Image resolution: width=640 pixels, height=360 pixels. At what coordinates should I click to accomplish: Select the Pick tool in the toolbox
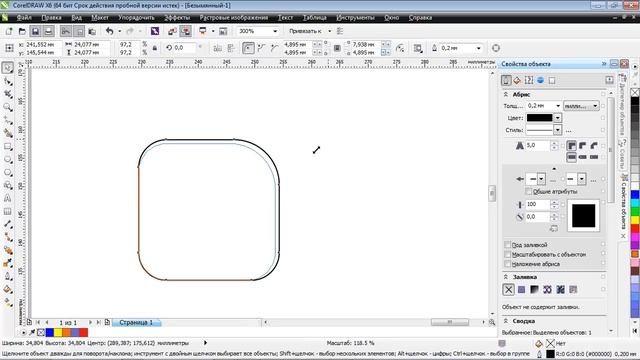point(7,67)
